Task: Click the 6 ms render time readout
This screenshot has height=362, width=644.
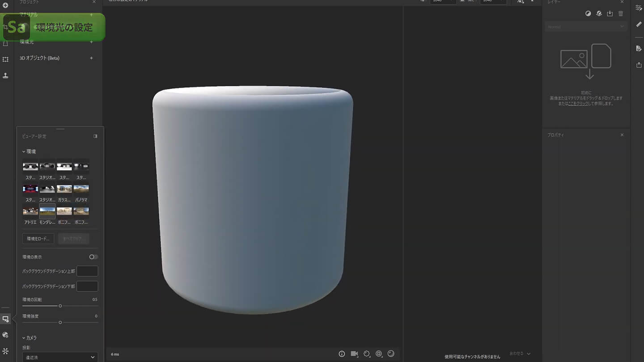Action: point(115,354)
